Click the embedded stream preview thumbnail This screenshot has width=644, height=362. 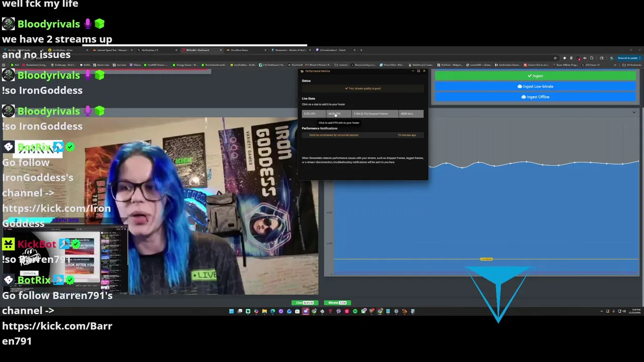[64, 259]
